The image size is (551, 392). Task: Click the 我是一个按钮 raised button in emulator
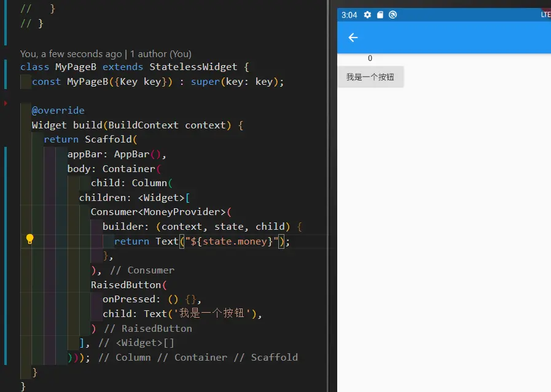370,77
